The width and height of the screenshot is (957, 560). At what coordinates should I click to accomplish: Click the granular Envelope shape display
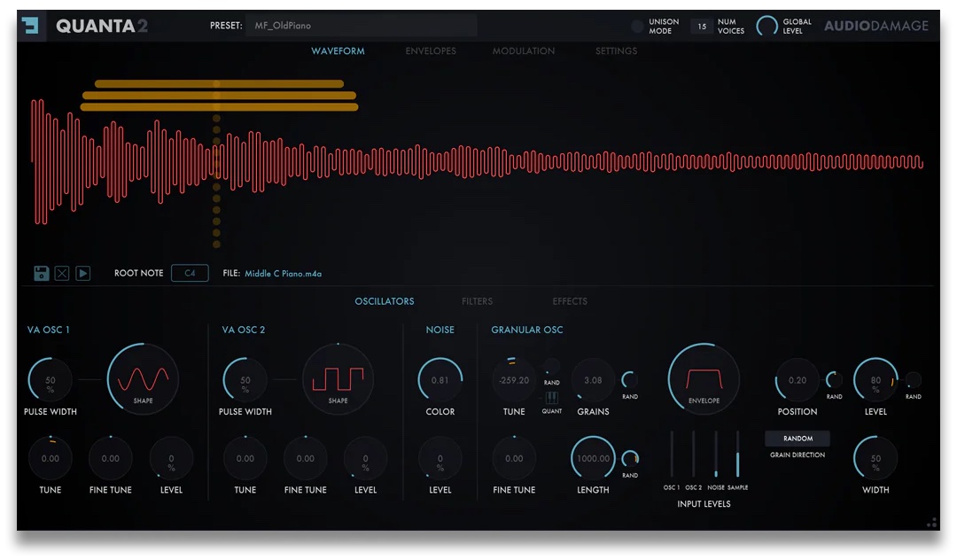[x=704, y=379]
